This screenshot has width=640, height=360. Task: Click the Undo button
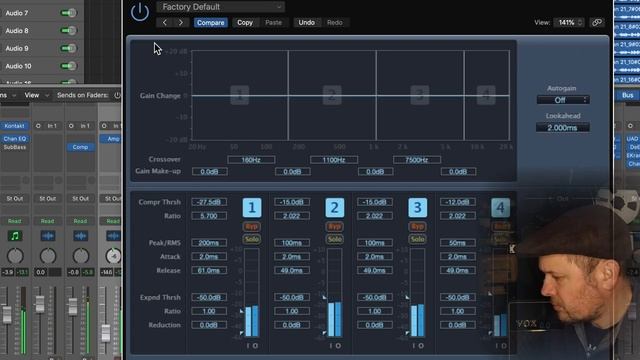(307, 22)
